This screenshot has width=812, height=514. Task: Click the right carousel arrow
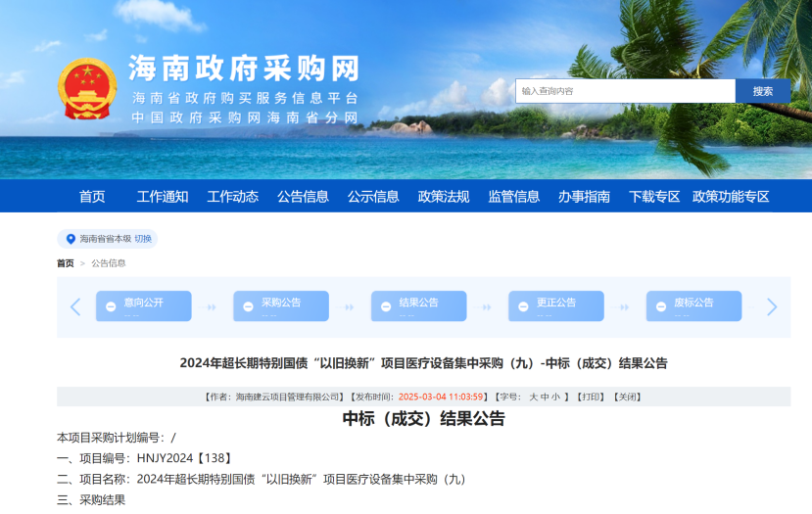click(772, 306)
